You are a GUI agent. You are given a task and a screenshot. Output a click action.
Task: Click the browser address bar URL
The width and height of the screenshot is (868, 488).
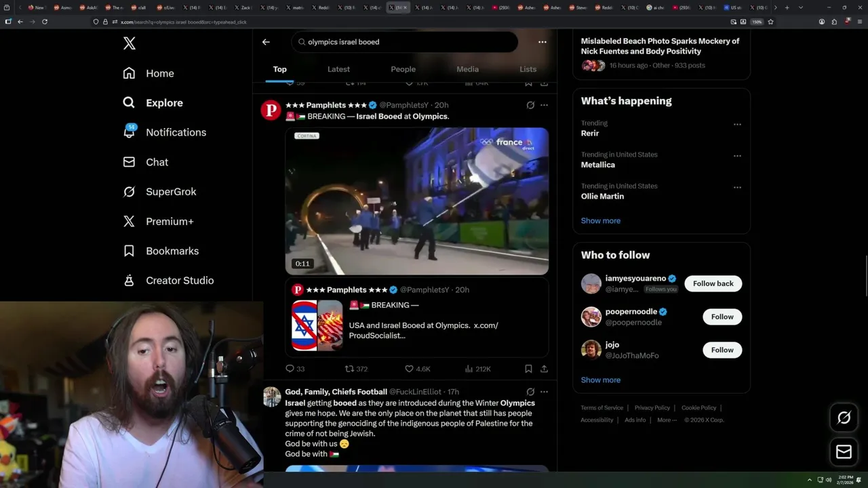coord(183,22)
